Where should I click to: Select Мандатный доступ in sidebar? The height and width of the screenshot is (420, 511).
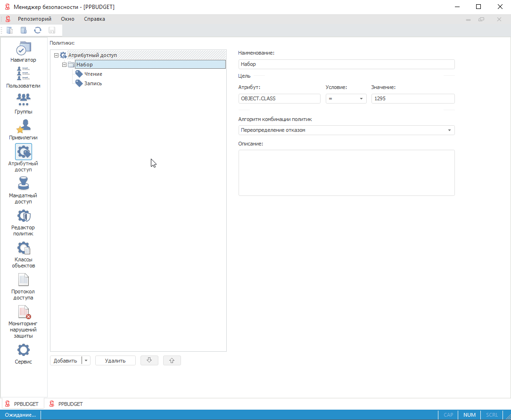24,190
